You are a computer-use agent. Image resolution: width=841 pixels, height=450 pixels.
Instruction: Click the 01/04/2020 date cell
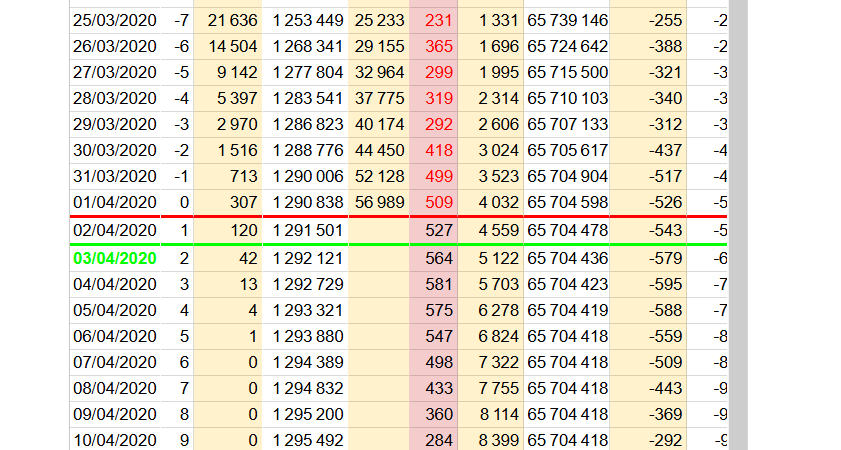116,202
